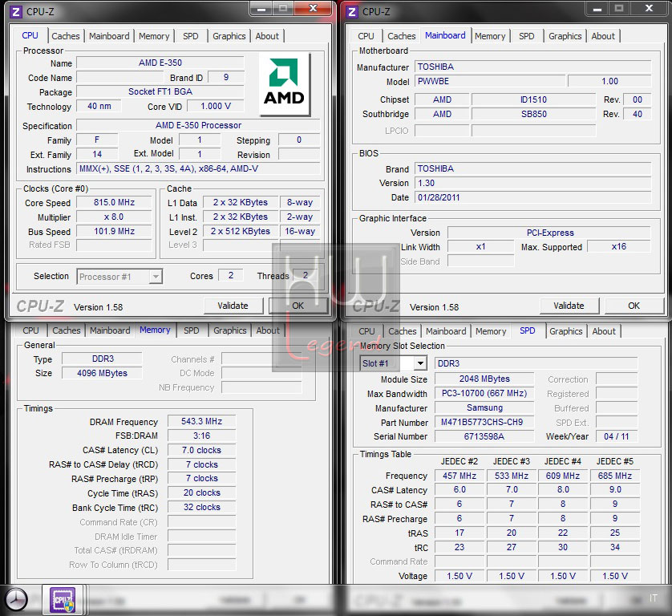Screen dimensions: 672x616
Task: Click Part Number 'M471B5773CHS-CH9' field
Action: coord(484,422)
